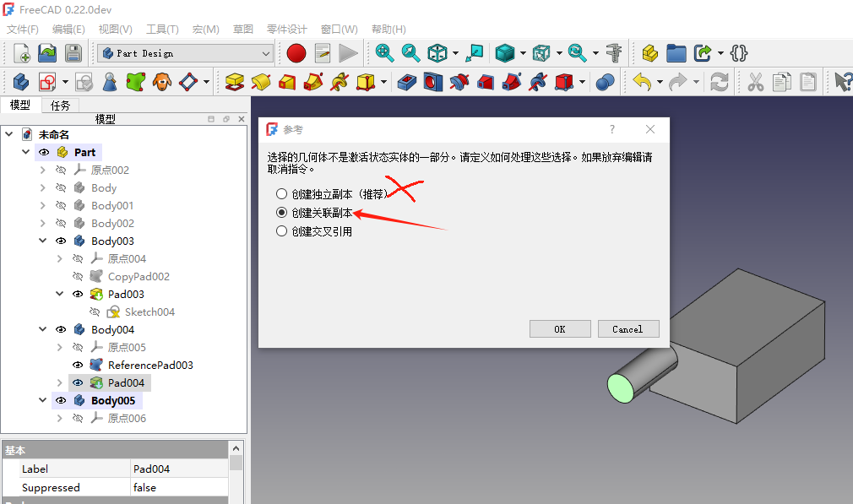Image resolution: width=853 pixels, height=504 pixels.
Task: Click the Pad tool icon
Action: click(x=235, y=82)
